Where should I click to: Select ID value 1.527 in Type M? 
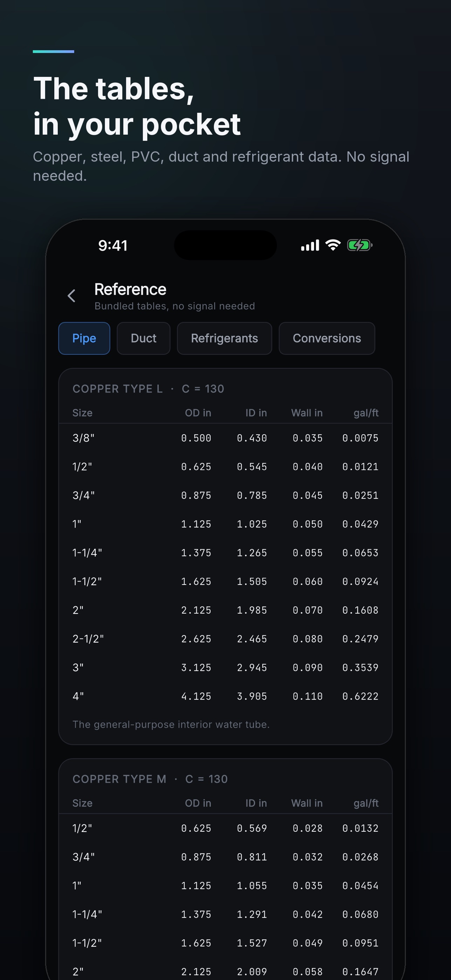click(252, 943)
